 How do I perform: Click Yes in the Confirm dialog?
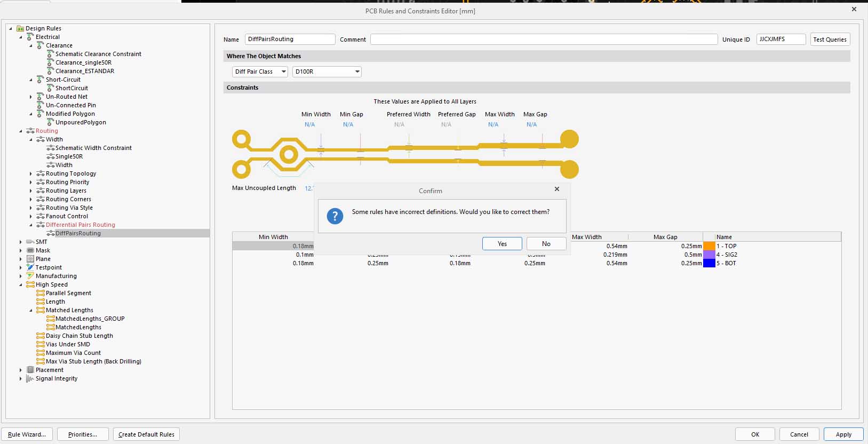coord(502,243)
